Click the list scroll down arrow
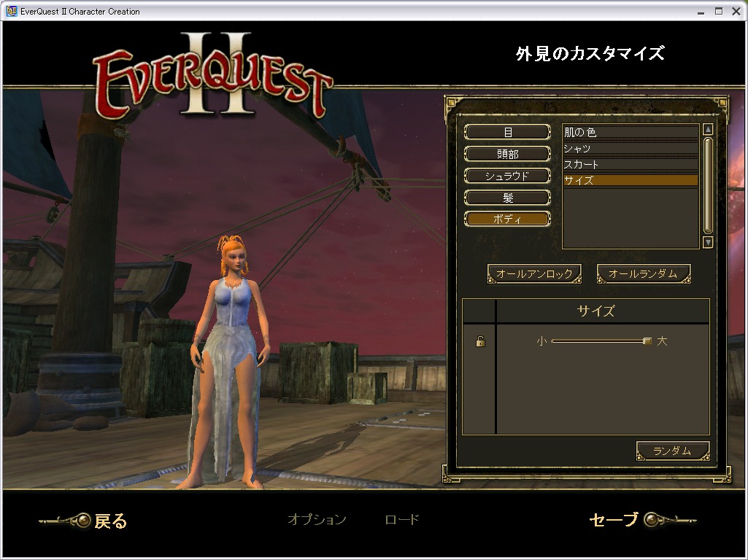The image size is (748, 560). (708, 242)
